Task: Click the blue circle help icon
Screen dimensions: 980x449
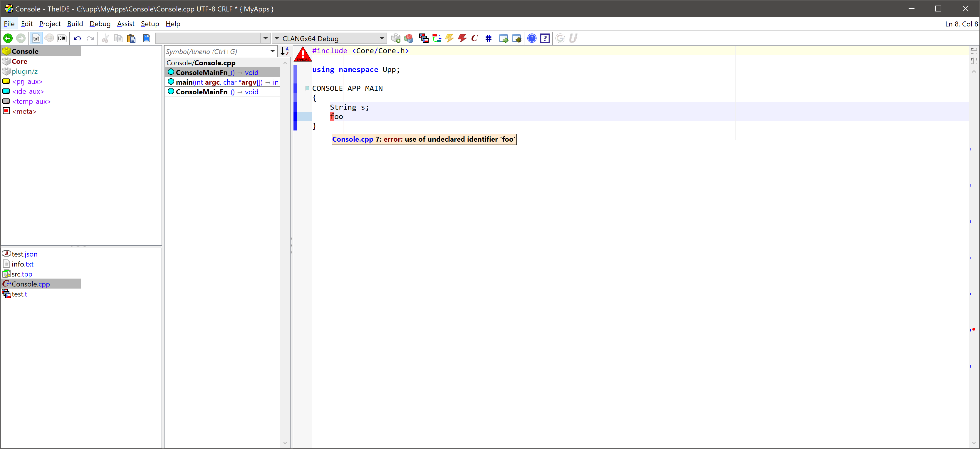Action: pos(532,38)
